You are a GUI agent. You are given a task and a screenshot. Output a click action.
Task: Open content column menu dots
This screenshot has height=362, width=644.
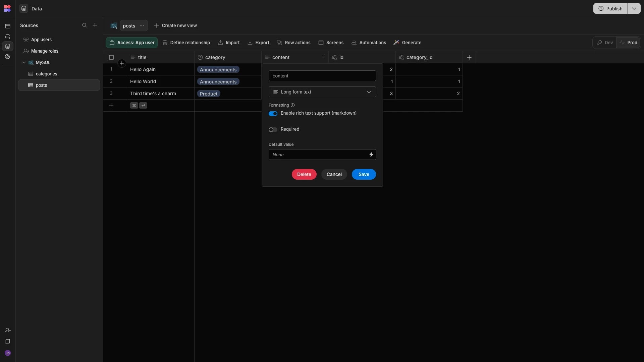[x=323, y=57]
